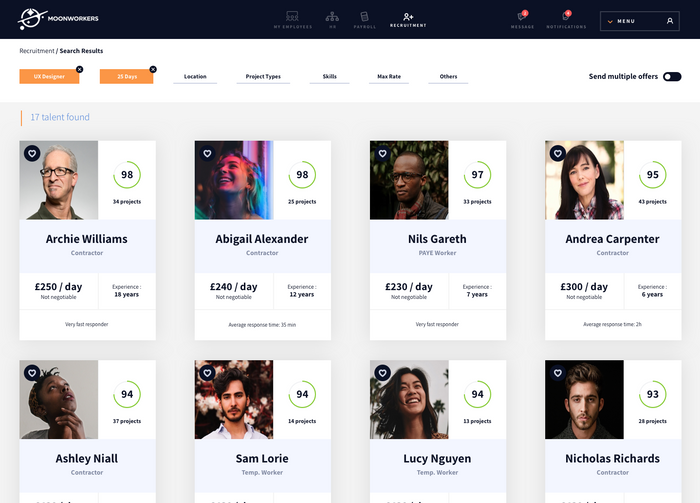Toggle favorite heart on Lucy Nguyen
Viewport: 700px width, 503px height.
[383, 373]
